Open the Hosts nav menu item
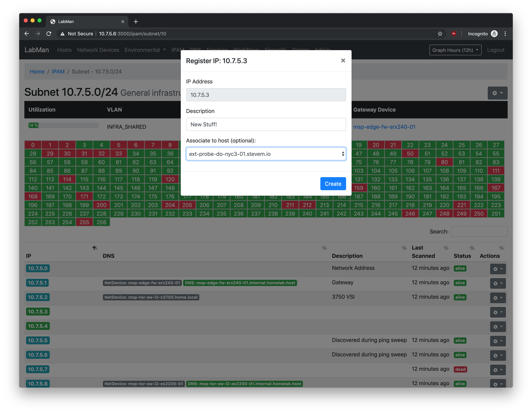 click(64, 50)
